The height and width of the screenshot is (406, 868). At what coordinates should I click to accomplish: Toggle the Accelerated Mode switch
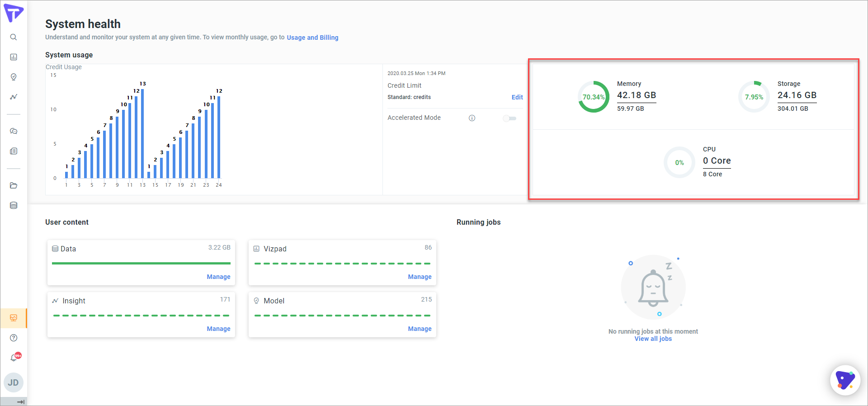(509, 118)
